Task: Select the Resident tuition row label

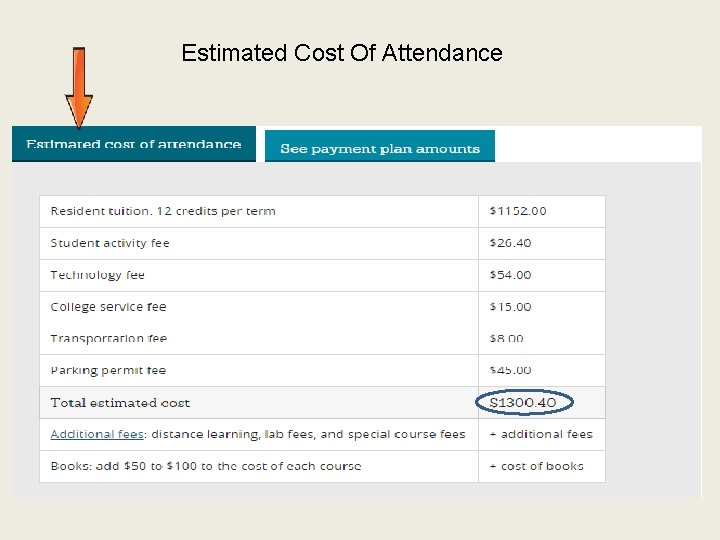Action: click(x=163, y=211)
